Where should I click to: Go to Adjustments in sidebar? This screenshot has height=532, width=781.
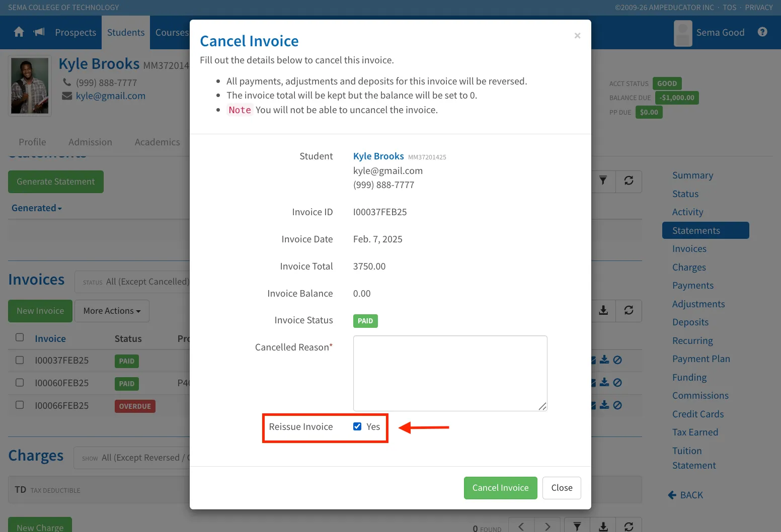coord(698,304)
